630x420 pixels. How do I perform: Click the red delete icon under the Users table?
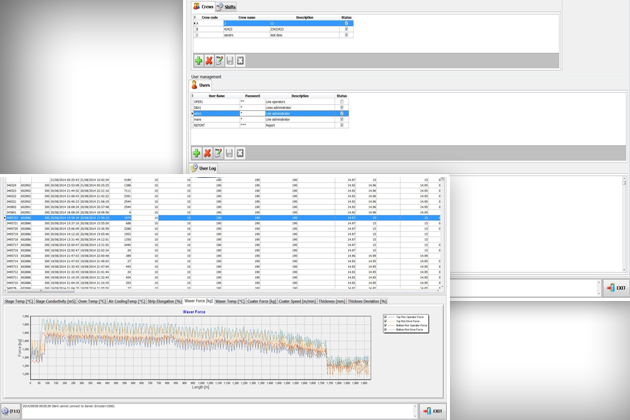(x=208, y=153)
